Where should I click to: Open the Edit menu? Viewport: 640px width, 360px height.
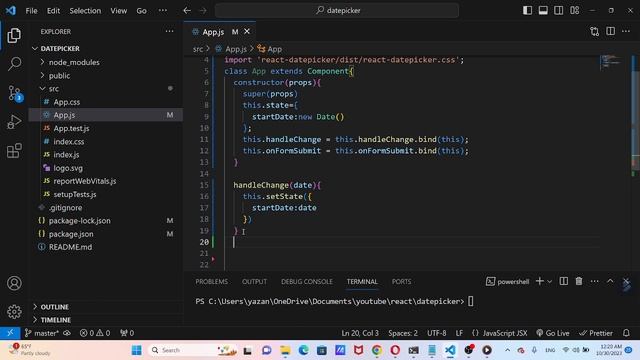(x=53, y=11)
